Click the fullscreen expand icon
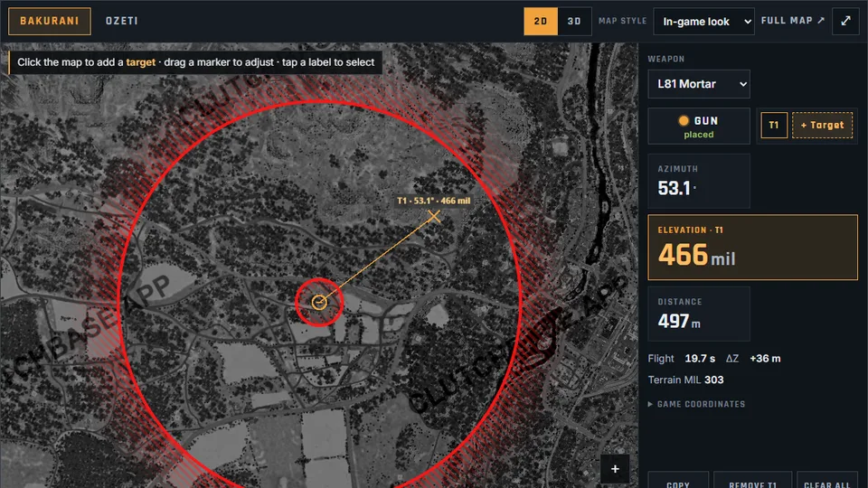The image size is (868, 488). click(x=845, y=21)
